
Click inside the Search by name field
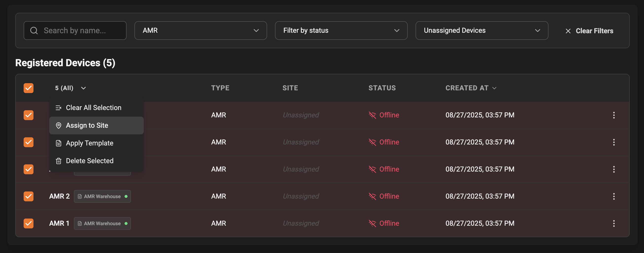(80, 30)
